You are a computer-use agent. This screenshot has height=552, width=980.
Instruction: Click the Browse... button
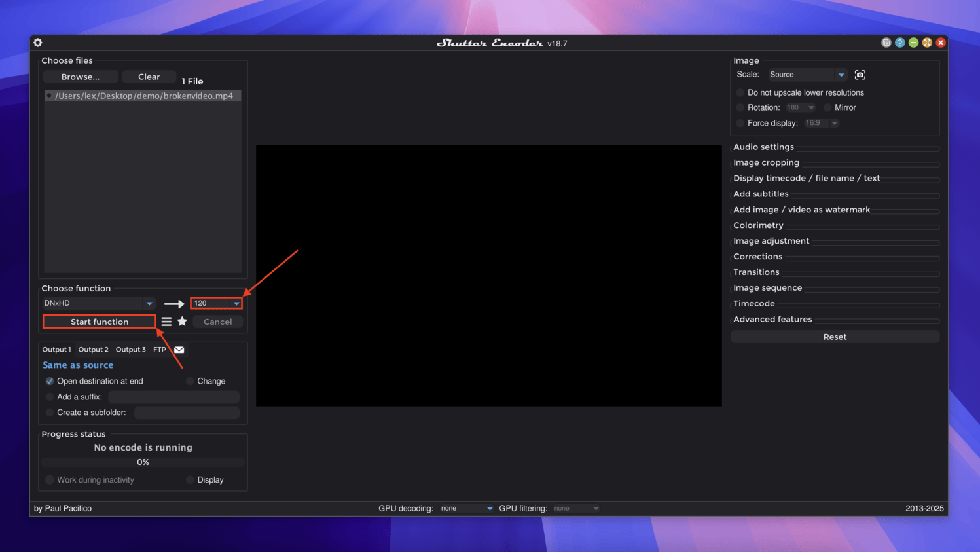point(81,77)
